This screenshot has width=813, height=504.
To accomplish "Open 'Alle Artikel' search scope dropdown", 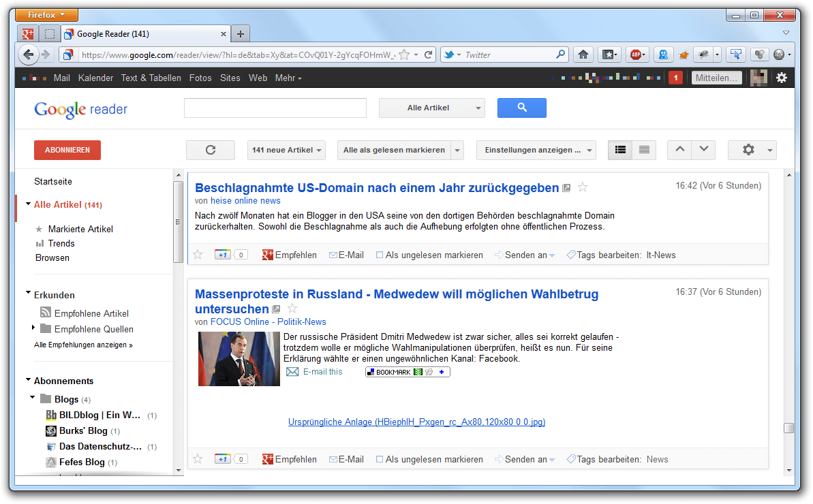I will 432,108.
